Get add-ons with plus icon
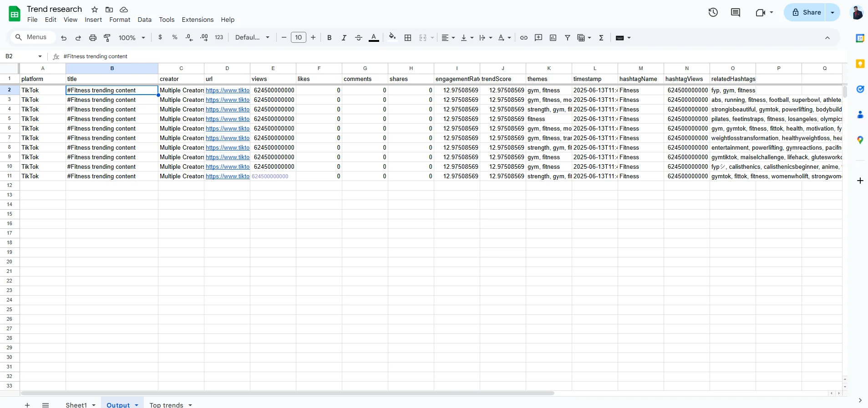This screenshot has height=408, width=868. coord(860,181)
